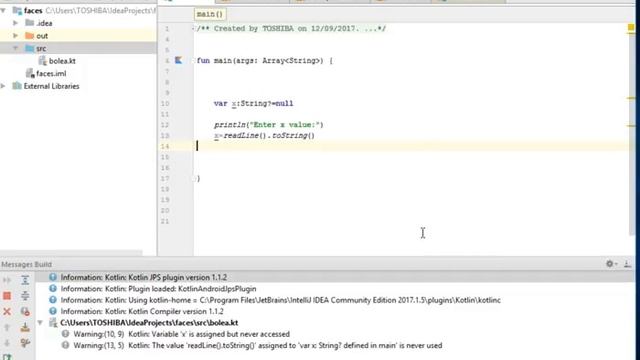The height and width of the screenshot is (360, 640).
Task: Select the Kotlin JPS plugin version 1.1.2 message
Action: click(x=144, y=277)
